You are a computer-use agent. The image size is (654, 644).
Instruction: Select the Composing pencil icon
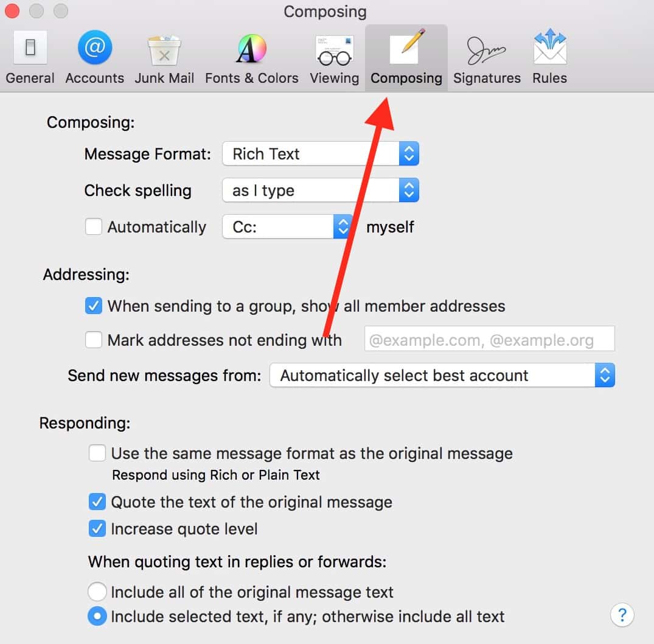tap(406, 47)
